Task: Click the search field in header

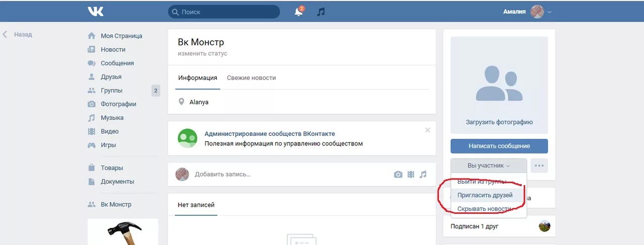Action: tap(224, 12)
